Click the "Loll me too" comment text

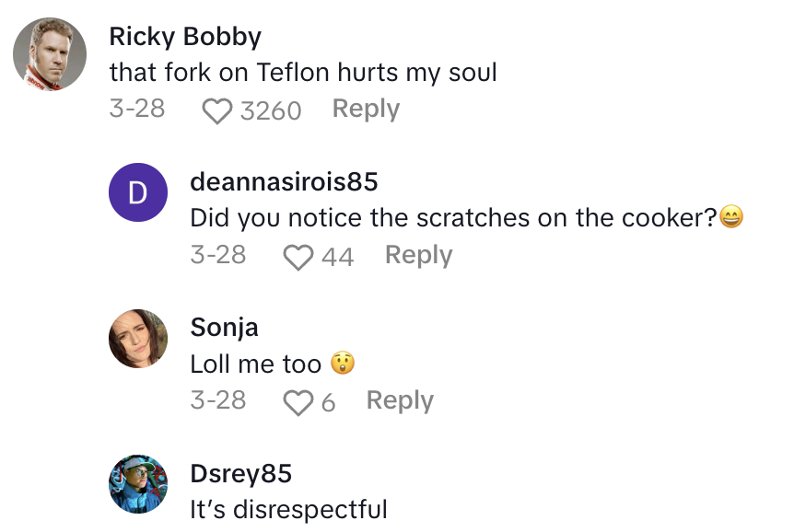[x=255, y=364]
